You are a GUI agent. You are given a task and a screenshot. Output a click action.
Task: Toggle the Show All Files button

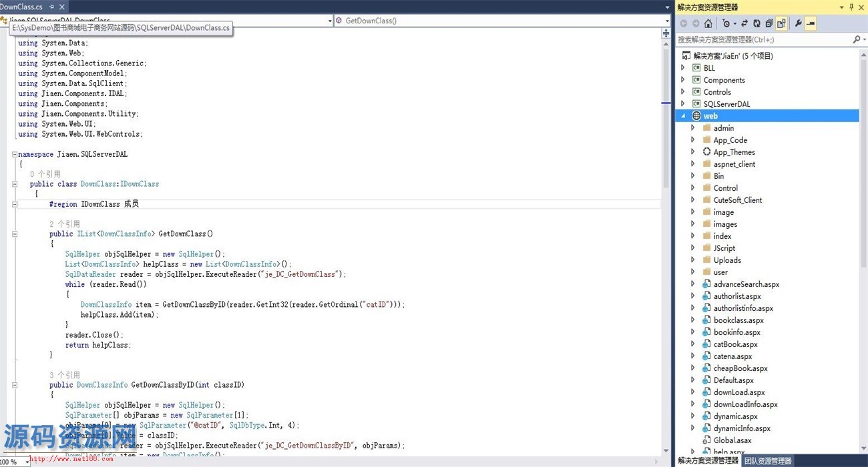[x=781, y=23]
